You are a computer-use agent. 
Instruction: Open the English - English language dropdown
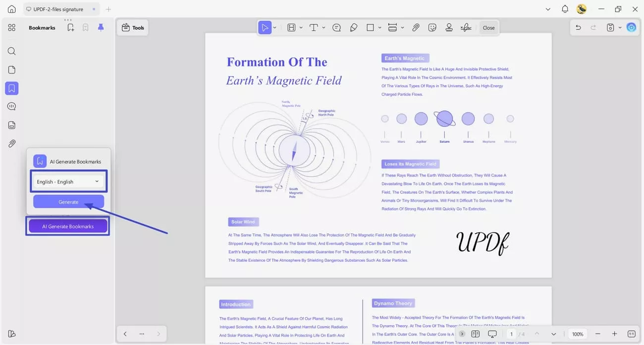[x=68, y=181]
